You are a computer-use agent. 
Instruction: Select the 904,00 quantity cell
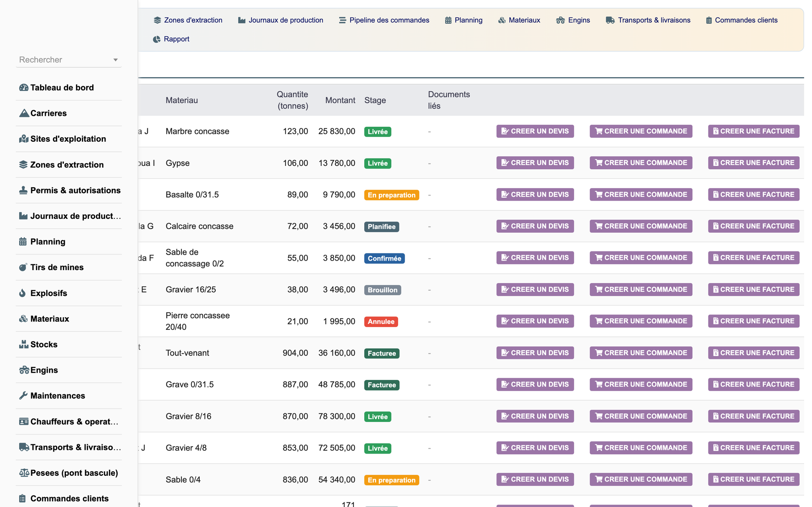pyautogui.click(x=295, y=353)
